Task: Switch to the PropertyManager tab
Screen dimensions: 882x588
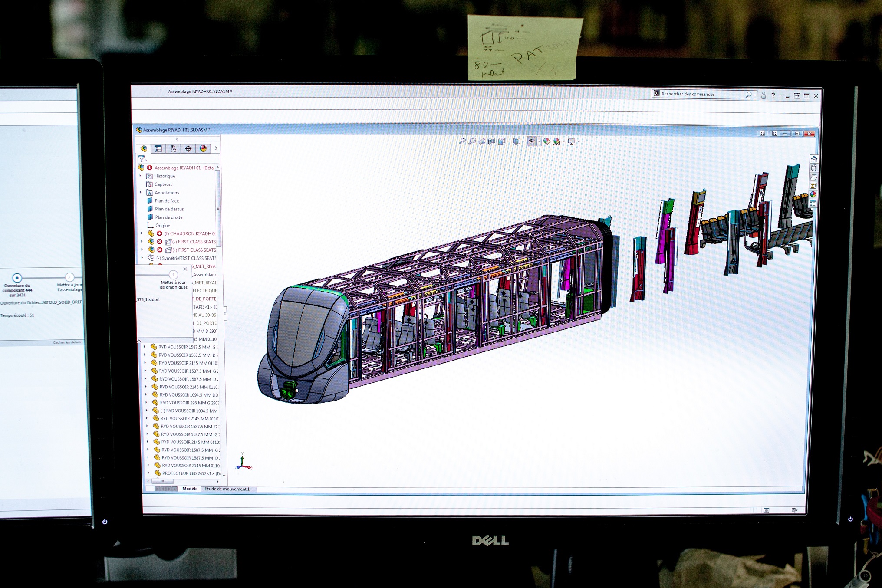Action: point(158,148)
